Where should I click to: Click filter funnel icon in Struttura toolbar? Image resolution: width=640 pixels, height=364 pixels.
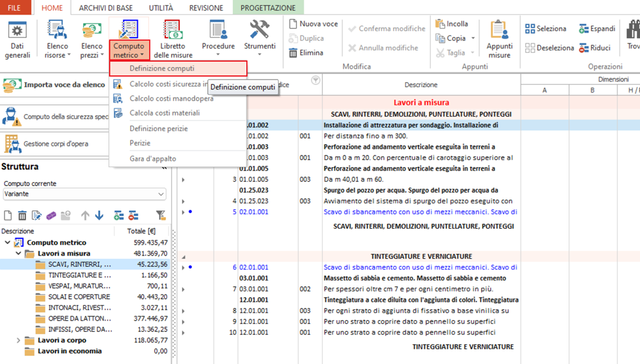(161, 215)
